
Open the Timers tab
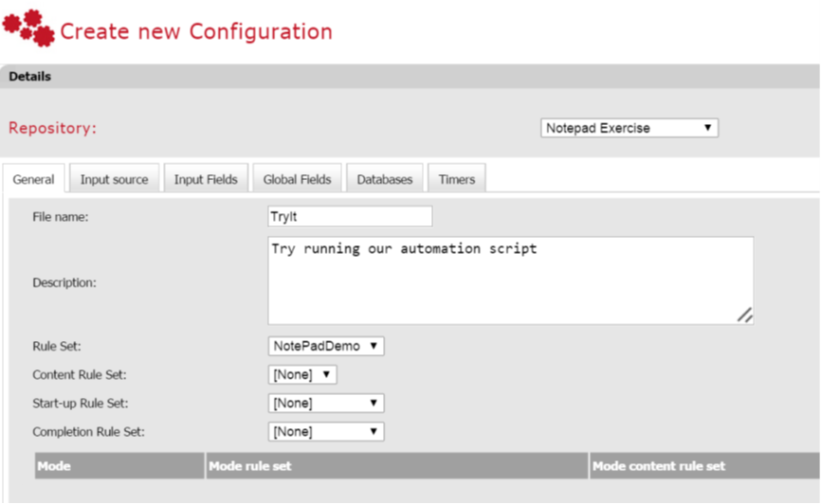(456, 179)
